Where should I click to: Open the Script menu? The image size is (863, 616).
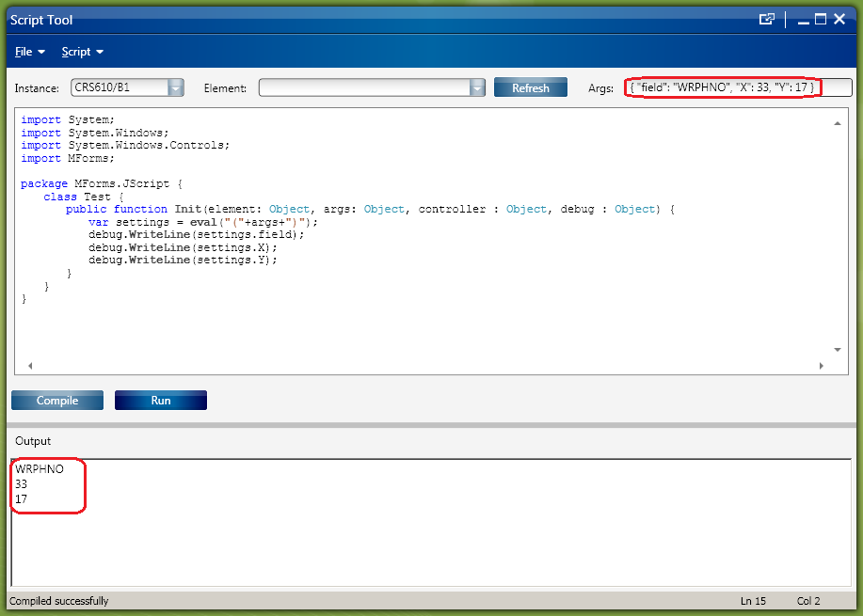[x=82, y=52]
